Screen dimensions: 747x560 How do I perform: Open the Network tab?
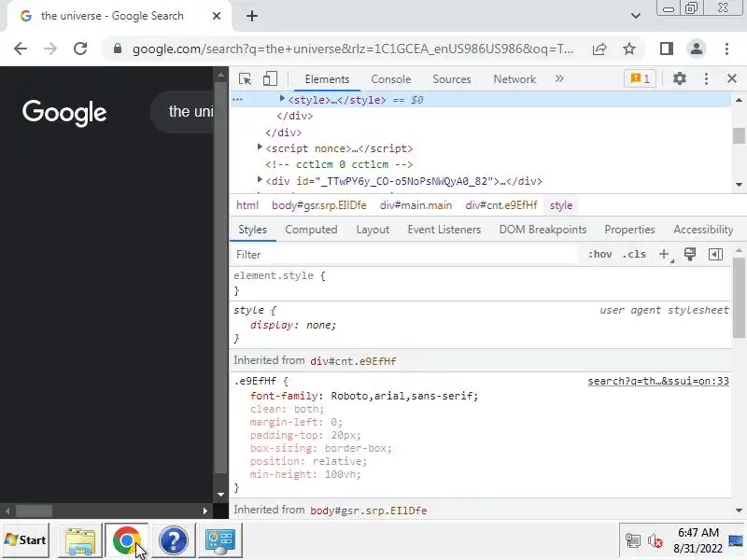pyautogui.click(x=514, y=79)
